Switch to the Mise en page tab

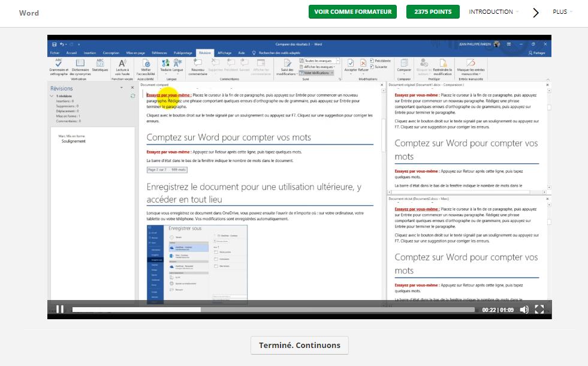coord(135,53)
